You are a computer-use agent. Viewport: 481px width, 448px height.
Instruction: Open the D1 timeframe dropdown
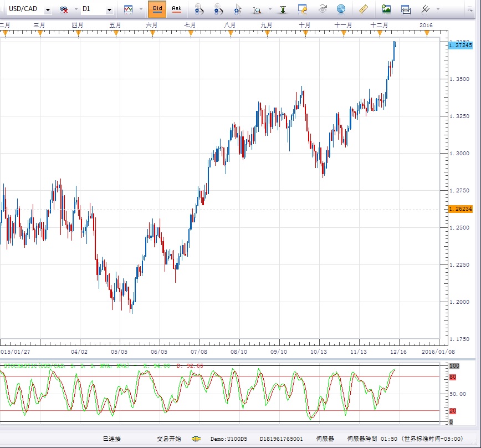109,10
